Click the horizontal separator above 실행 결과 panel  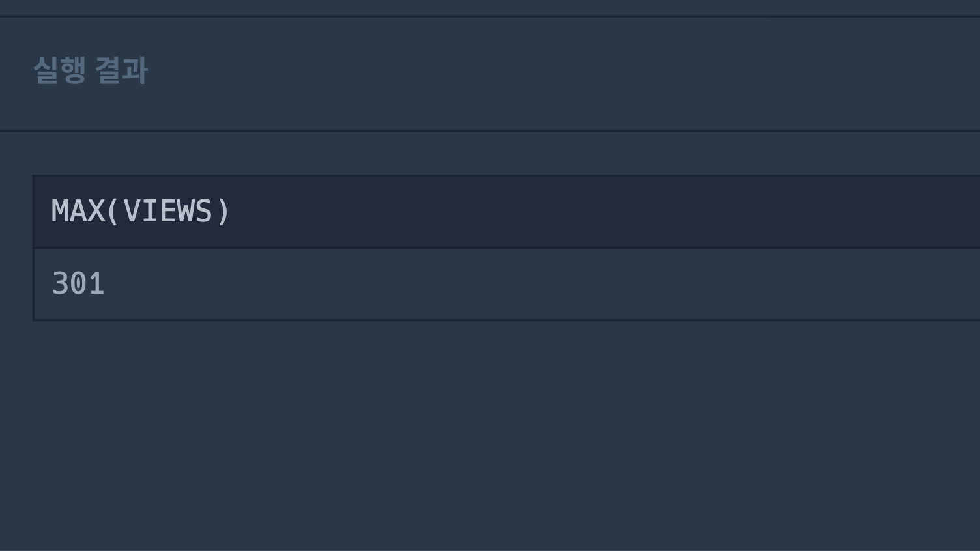490,16
